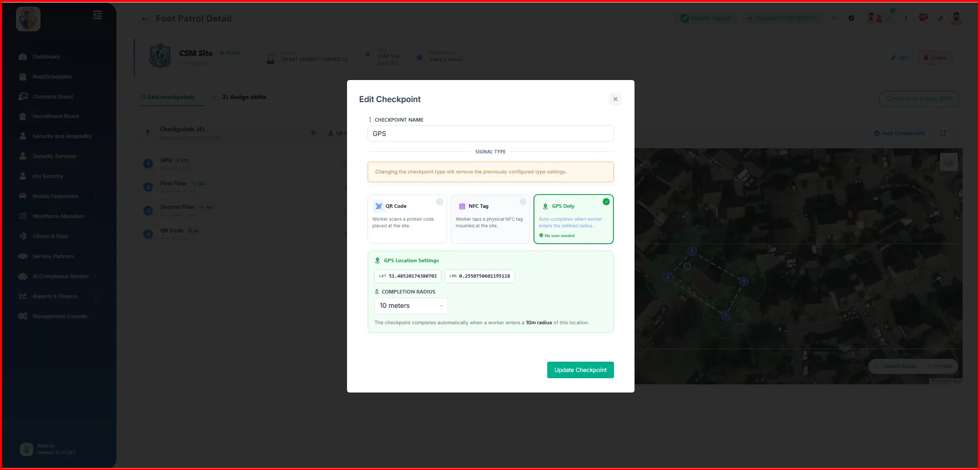The height and width of the screenshot is (470, 980).
Task: Click the Contract (139/140/141) button
Action: [x=782, y=18]
